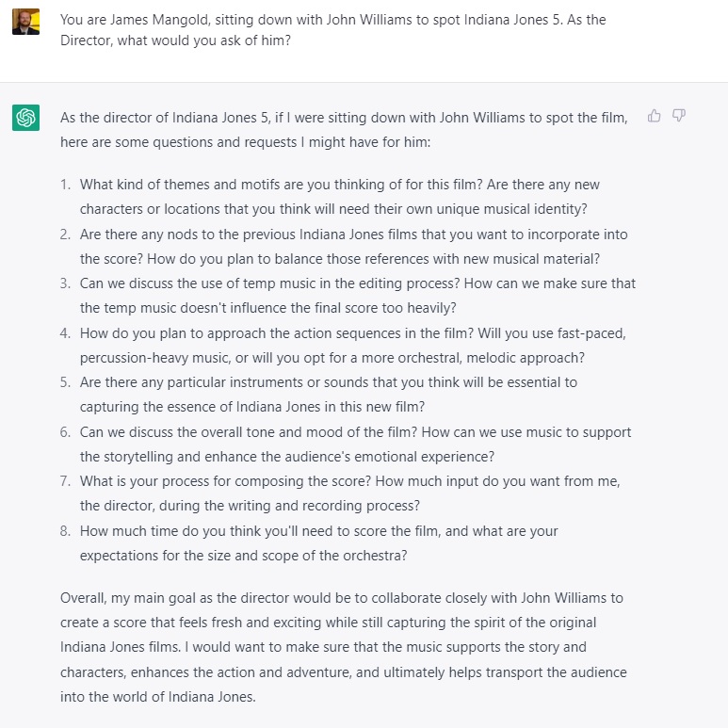This screenshot has height=728, width=728.
Task: Click the green ChatGPT logo icon
Action: click(26, 118)
